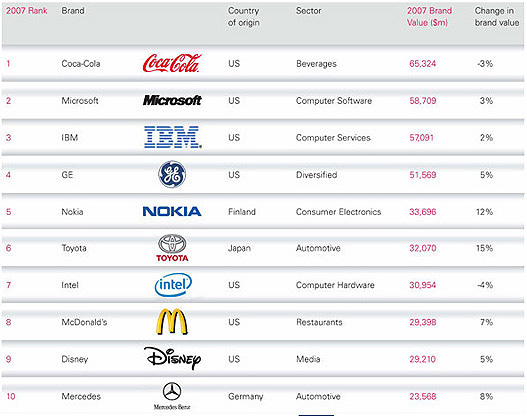Click the Consumer Electronics sector text

(x=338, y=212)
